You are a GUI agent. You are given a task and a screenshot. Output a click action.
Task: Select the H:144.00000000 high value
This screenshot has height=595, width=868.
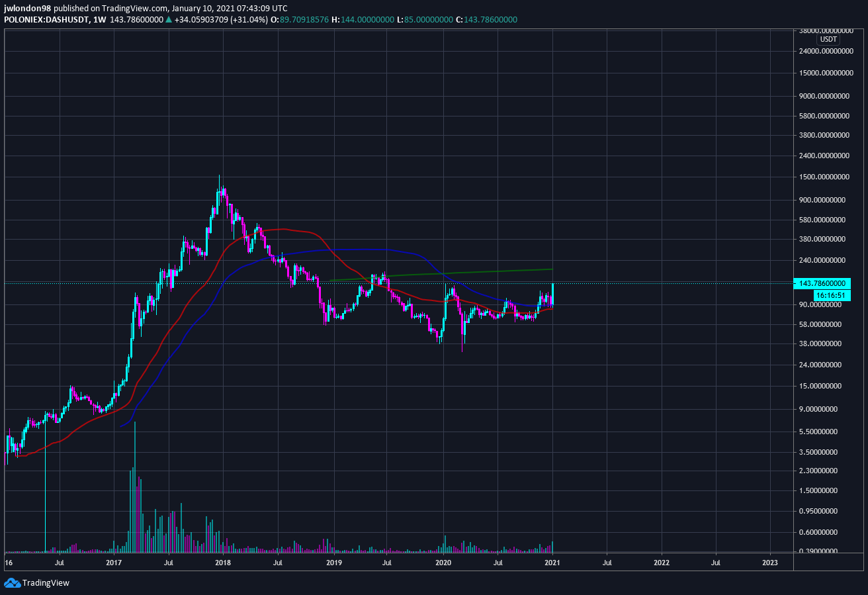(362, 20)
